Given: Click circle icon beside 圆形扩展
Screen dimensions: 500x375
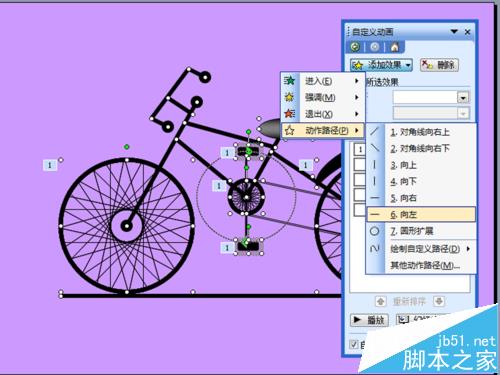Looking at the screenshot, I should (375, 231).
